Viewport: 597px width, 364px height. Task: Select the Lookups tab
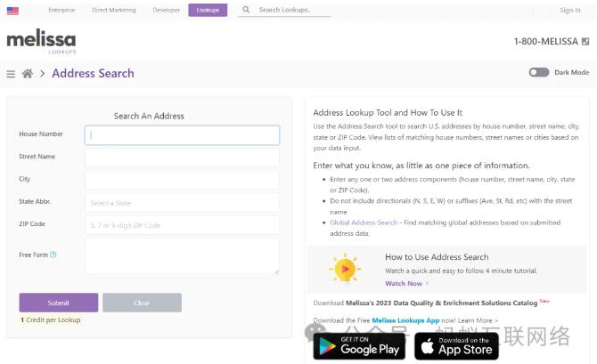[x=208, y=10]
